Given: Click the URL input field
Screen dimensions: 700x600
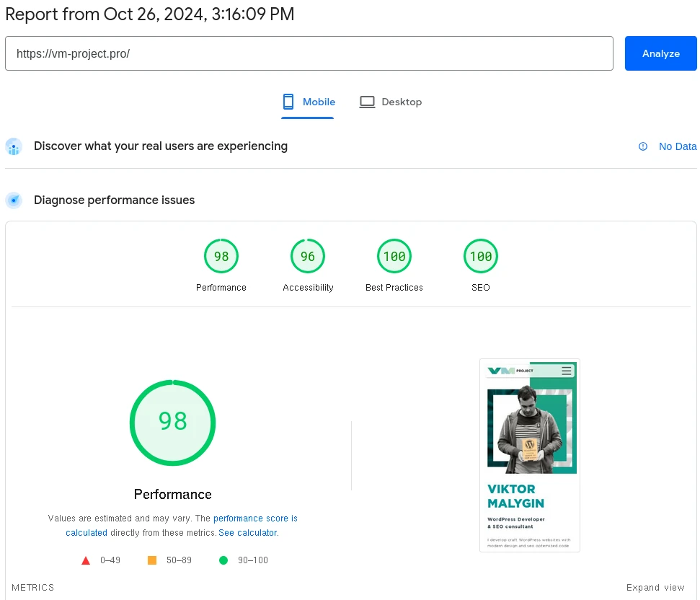Looking at the screenshot, I should pos(309,53).
